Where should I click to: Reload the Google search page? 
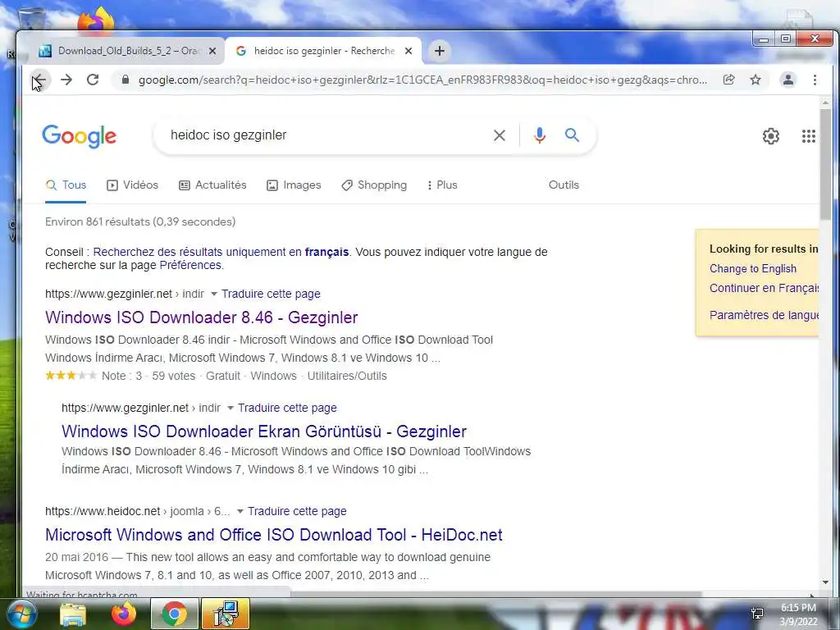click(93, 80)
